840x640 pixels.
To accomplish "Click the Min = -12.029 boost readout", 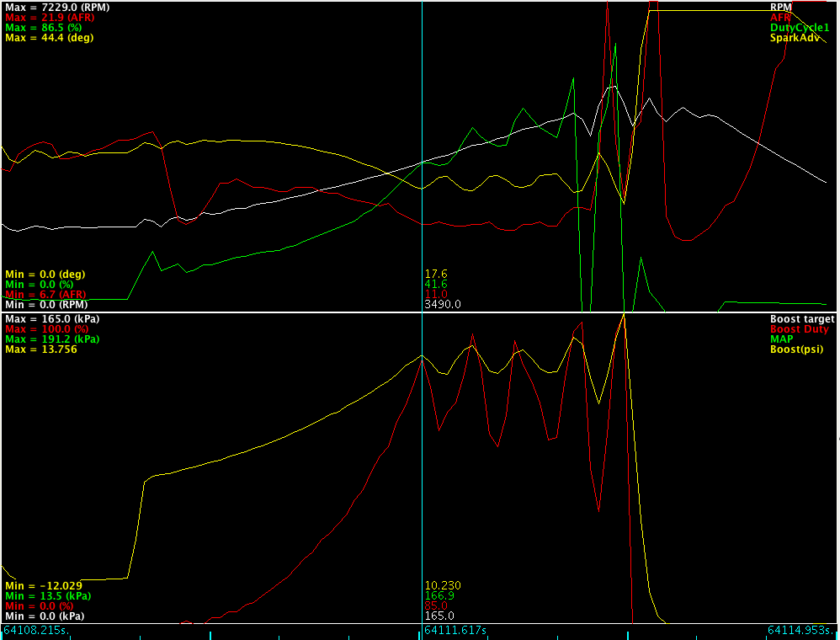I will [x=44, y=586].
